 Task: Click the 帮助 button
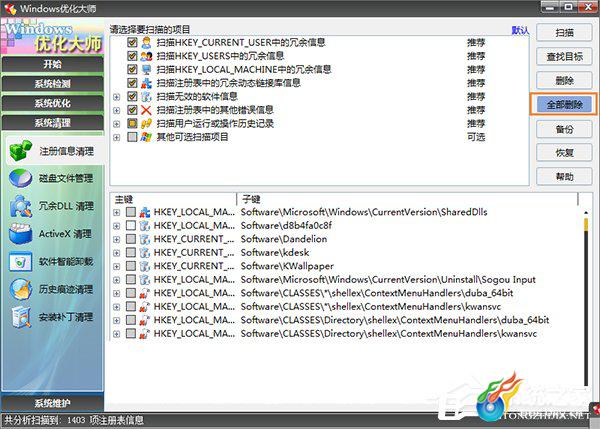tap(564, 176)
